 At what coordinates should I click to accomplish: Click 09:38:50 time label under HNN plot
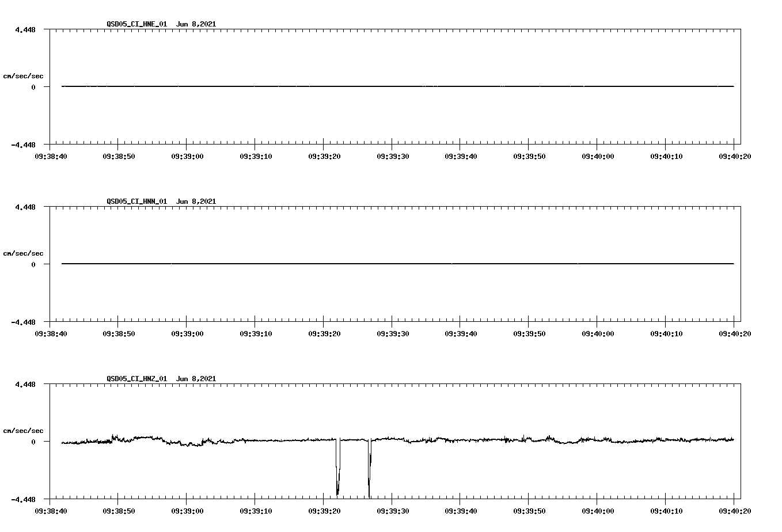119,333
